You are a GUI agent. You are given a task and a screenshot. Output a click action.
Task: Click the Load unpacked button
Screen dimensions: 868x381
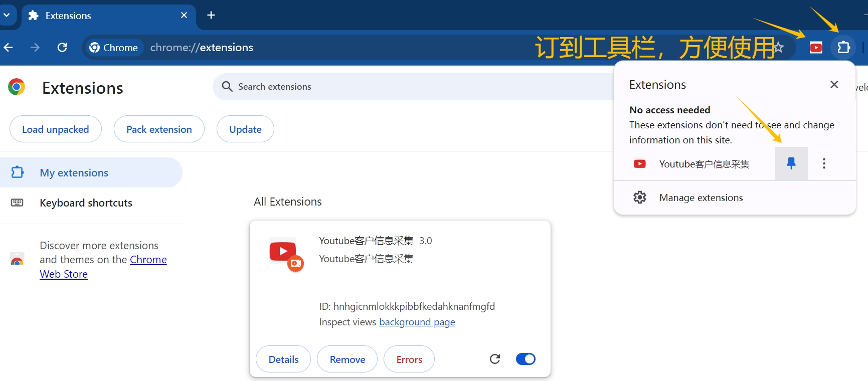(x=56, y=129)
